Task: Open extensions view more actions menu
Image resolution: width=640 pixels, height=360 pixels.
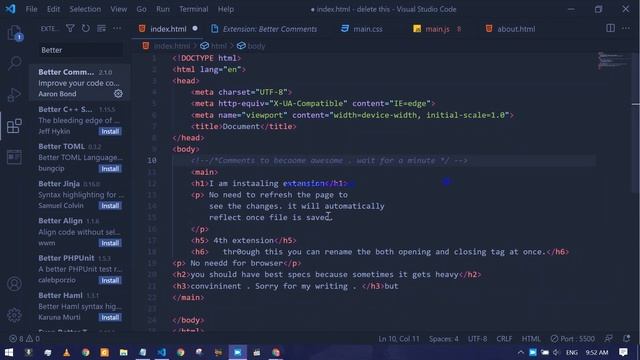Action: coord(117,29)
